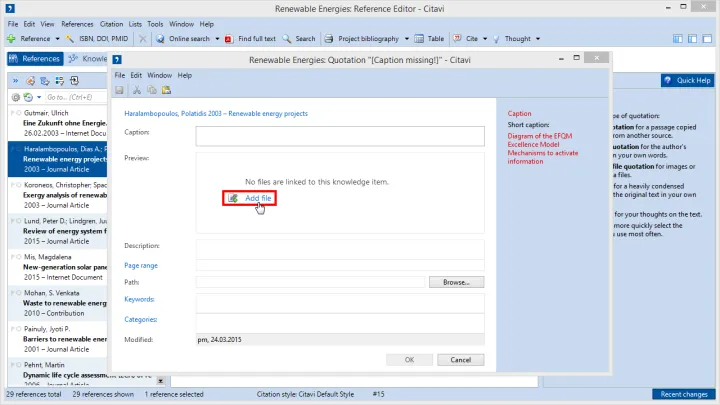Click the Recent changes button
Image resolution: width=720 pixels, height=405 pixels.
[684, 394]
